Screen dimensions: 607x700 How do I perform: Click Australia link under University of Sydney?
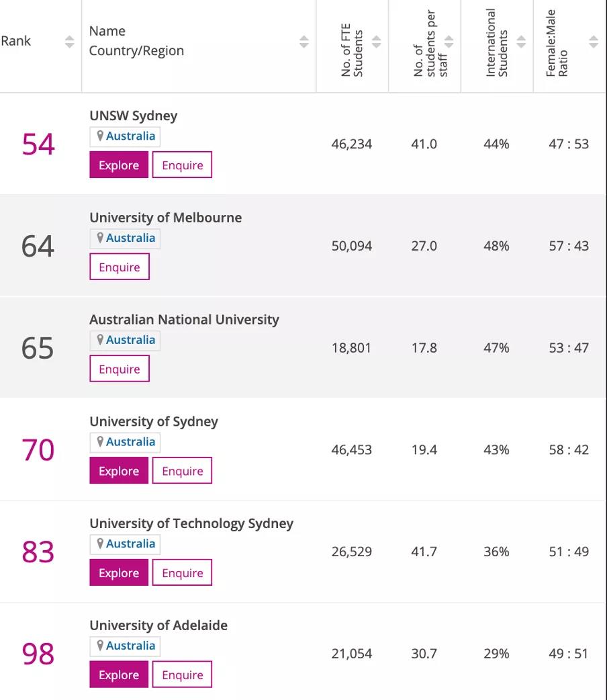pyautogui.click(x=130, y=441)
